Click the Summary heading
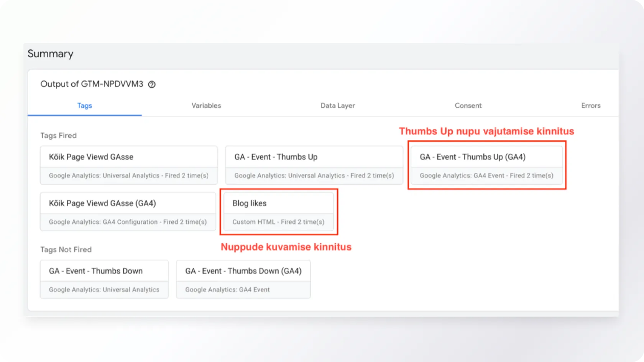 coord(50,54)
